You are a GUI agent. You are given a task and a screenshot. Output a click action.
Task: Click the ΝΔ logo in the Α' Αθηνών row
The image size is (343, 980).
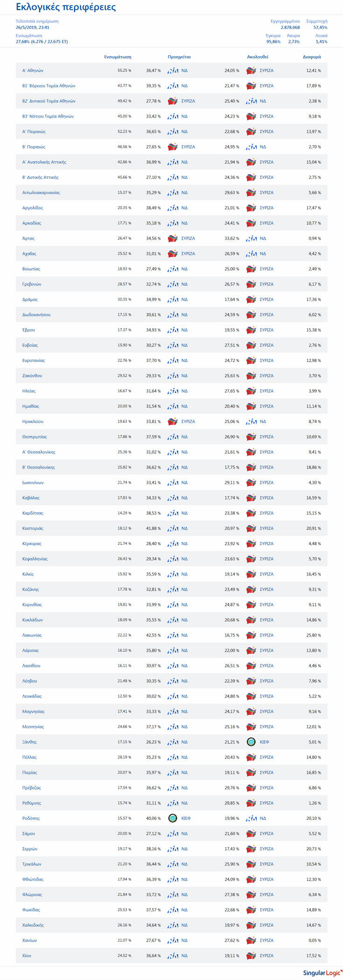(173, 71)
